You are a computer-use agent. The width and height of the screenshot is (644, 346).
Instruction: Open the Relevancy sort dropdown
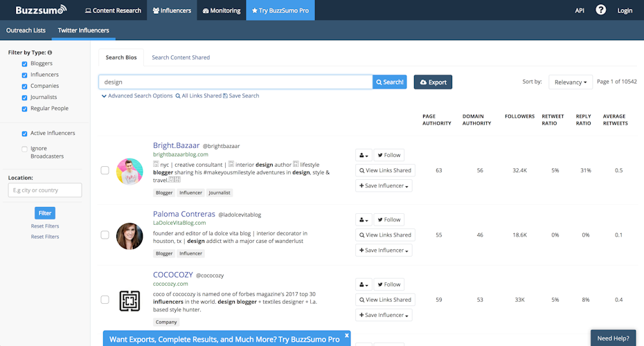coord(571,82)
